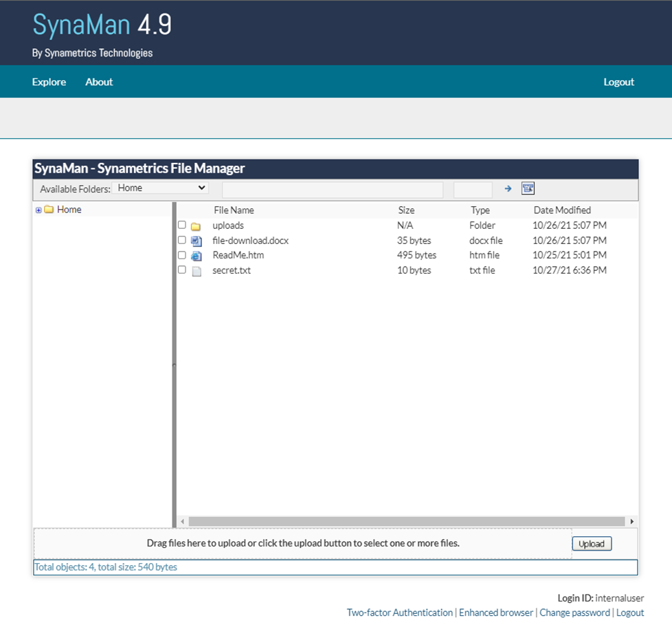Image resolution: width=672 pixels, height=629 pixels.
Task: Click the horizontal scrollbar track
Action: tap(407, 521)
